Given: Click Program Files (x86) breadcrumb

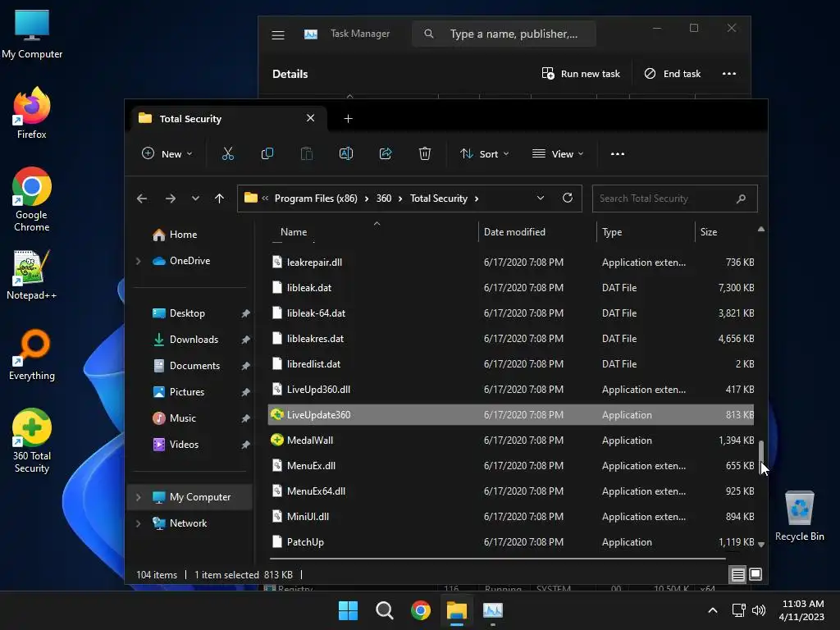Looking at the screenshot, I should (x=316, y=199).
